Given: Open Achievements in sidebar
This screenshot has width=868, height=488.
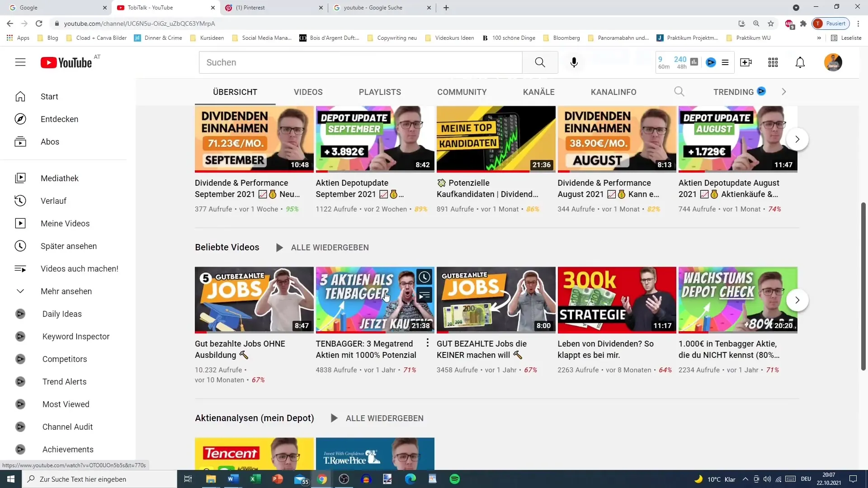Looking at the screenshot, I should (x=68, y=449).
